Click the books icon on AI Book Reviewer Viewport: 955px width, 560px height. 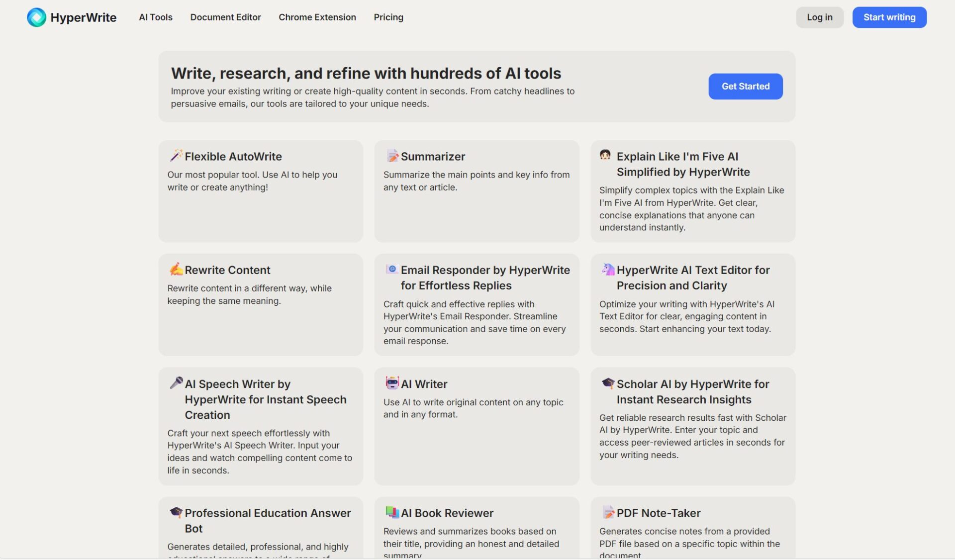[392, 512]
